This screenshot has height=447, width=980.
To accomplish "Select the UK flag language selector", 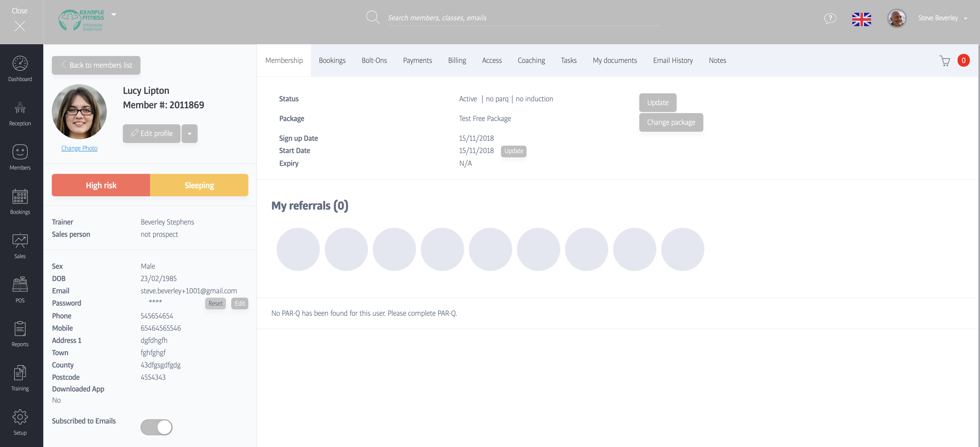I will [x=861, y=19].
